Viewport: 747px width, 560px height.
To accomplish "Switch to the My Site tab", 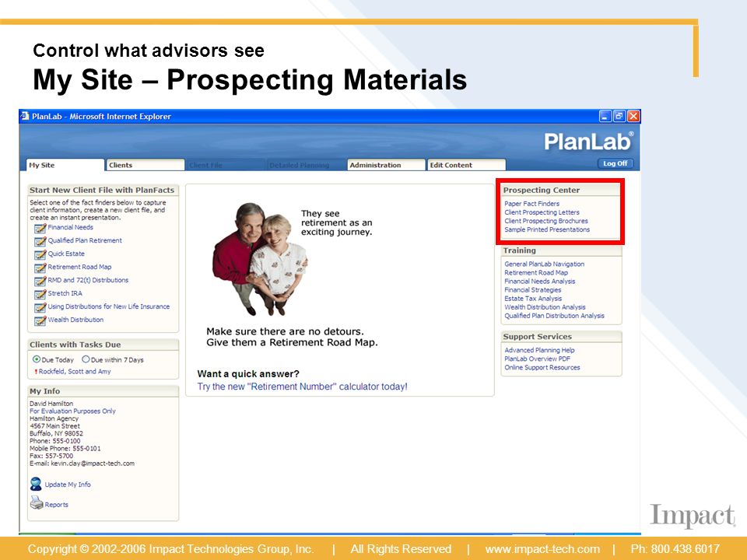I will coord(65,165).
